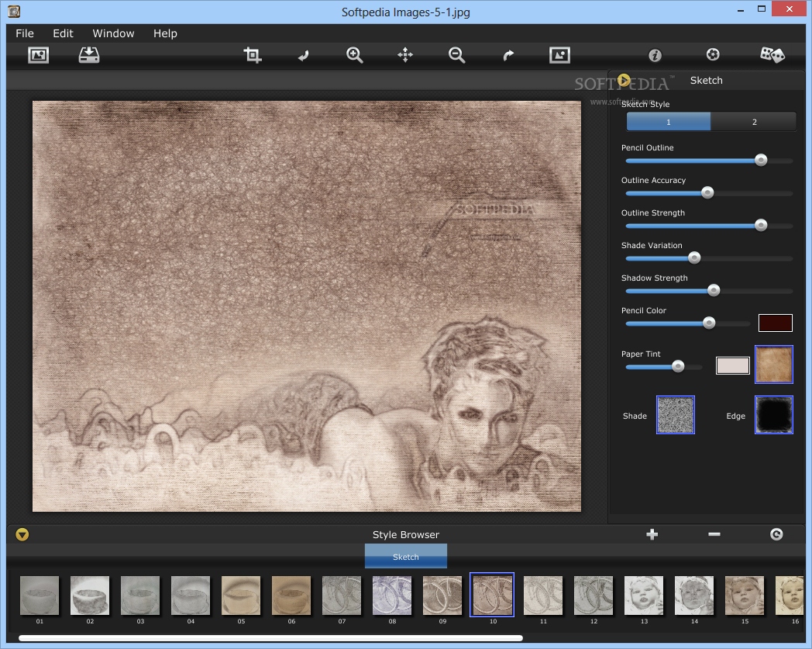Screen dimensions: 812x649
Task: Select style preset 14
Action: pyautogui.click(x=694, y=595)
